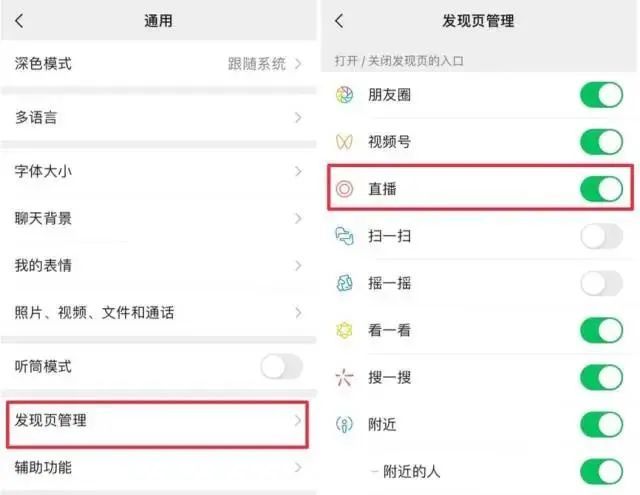640x495 pixels.
Task: Go back from the 通用 settings page
Action: click(19, 20)
